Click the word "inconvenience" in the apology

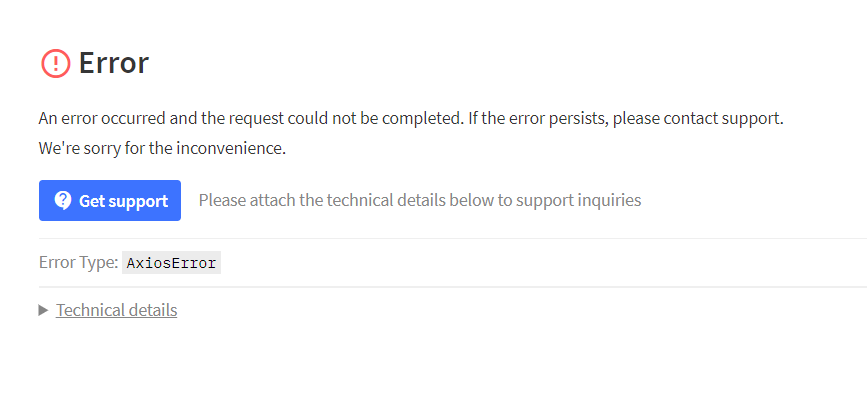pyautogui.click(x=229, y=148)
